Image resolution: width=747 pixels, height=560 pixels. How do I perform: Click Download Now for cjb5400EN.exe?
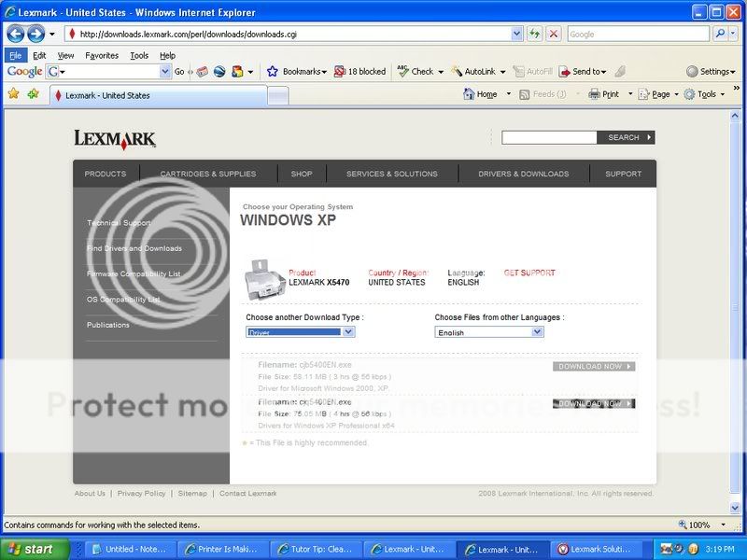tap(594, 367)
